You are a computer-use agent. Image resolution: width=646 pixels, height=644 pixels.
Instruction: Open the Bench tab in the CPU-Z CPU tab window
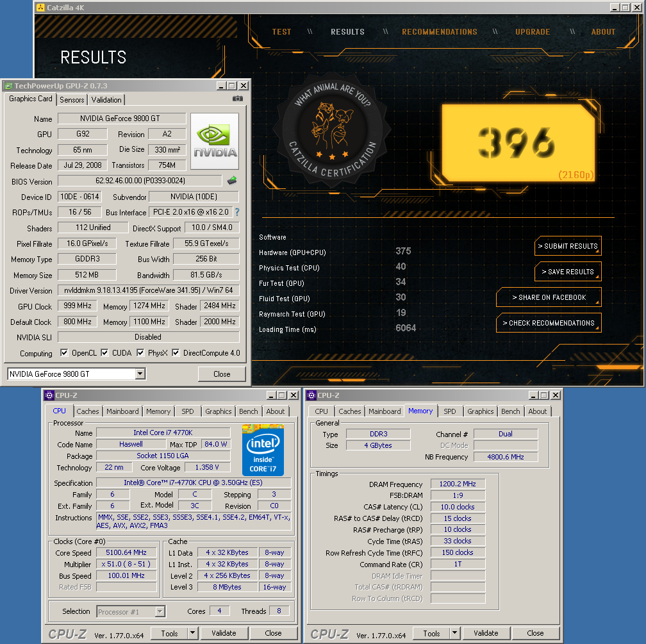click(x=249, y=411)
